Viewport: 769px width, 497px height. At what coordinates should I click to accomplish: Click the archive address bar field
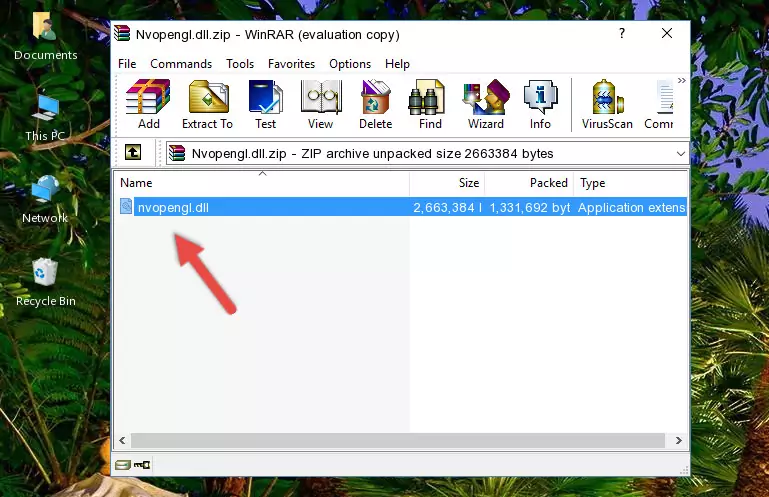(427, 154)
